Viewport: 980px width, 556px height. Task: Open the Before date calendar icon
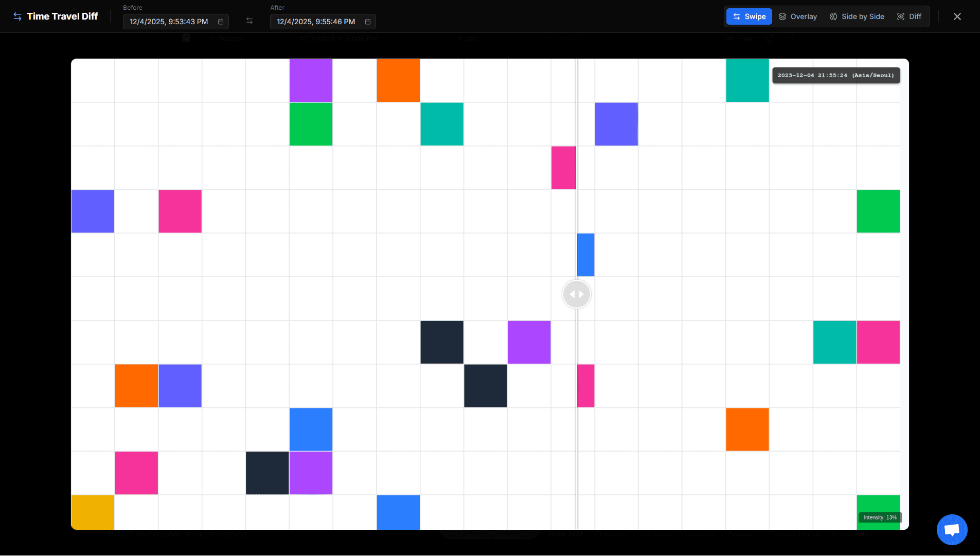point(221,22)
